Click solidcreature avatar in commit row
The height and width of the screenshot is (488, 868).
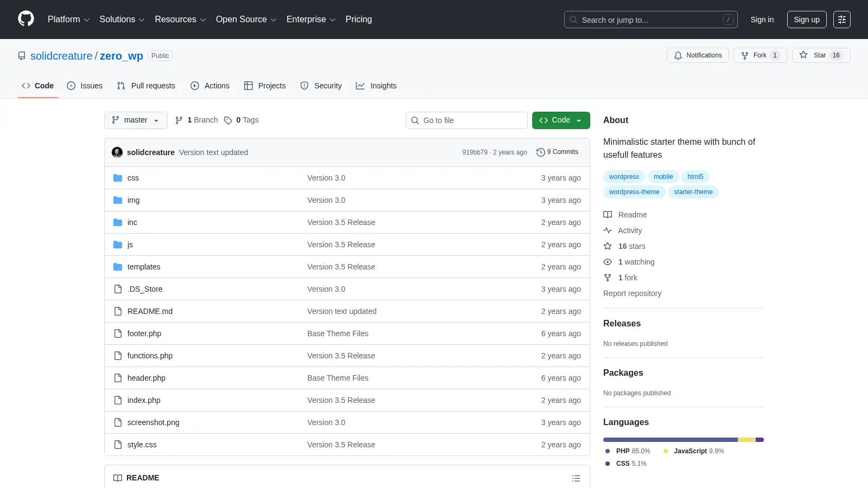[x=117, y=152]
